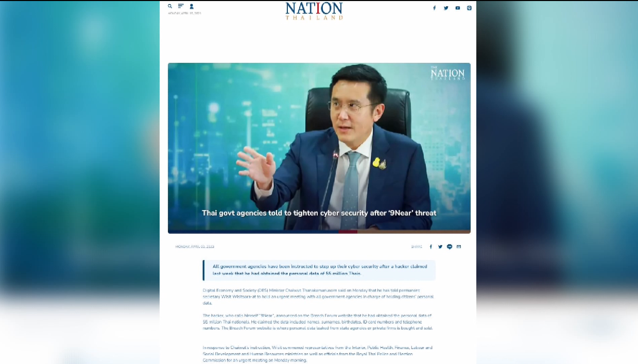Open the header YouTube icon
Viewport: 638px width, 364px height.
click(x=458, y=8)
